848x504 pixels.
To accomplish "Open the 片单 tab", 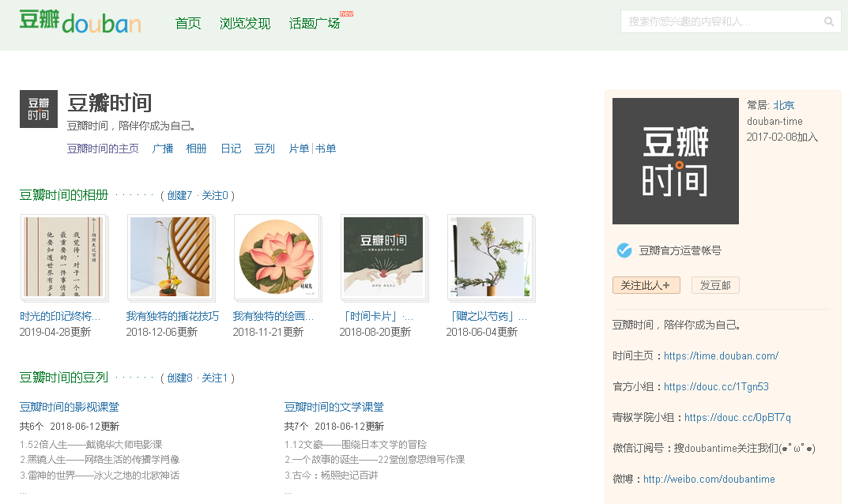I will click(x=299, y=149).
